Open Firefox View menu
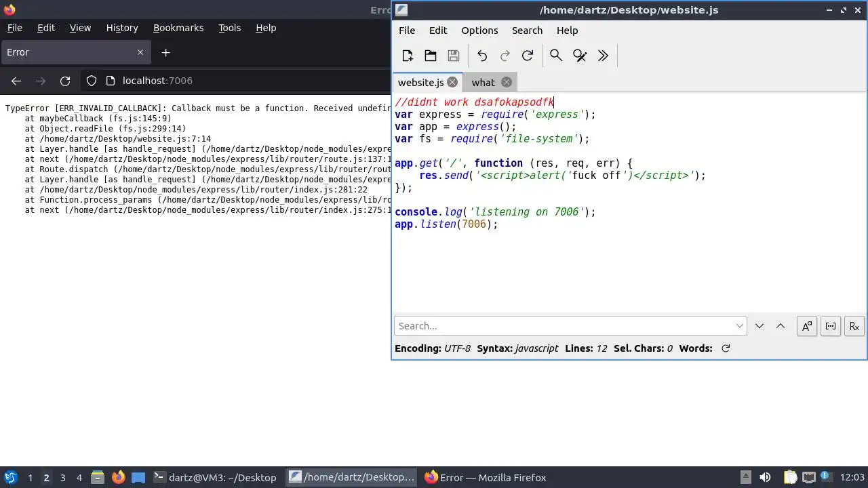 click(x=80, y=28)
